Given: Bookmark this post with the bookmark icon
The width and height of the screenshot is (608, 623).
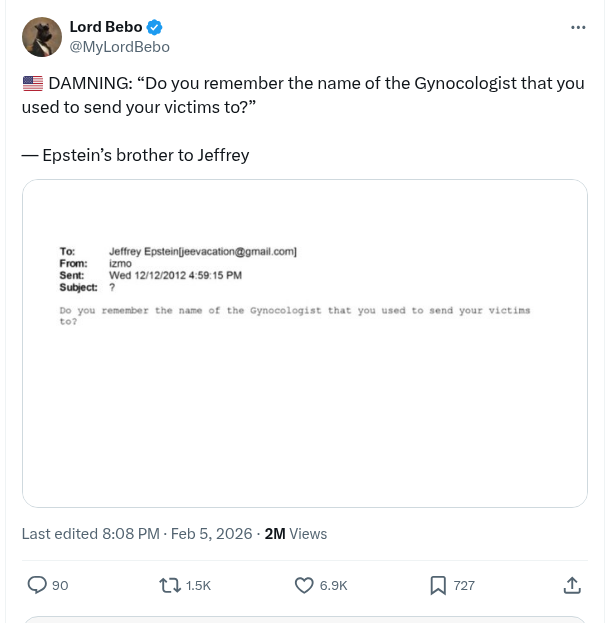Looking at the screenshot, I should tap(438, 585).
